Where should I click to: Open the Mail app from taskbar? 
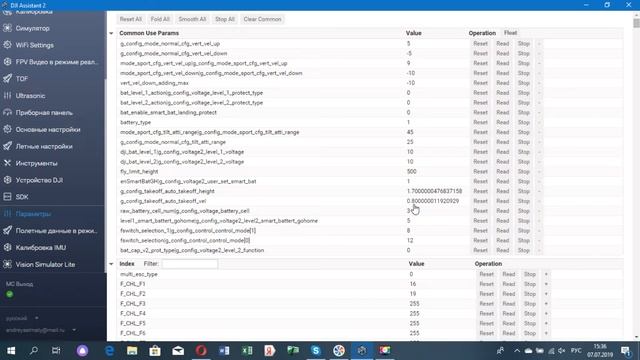pos(178,351)
